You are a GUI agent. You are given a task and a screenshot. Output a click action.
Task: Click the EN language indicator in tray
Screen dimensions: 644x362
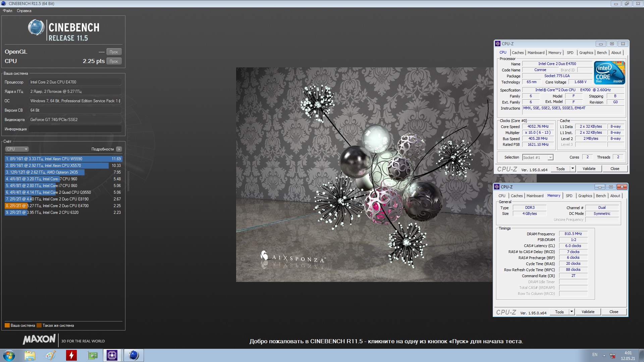595,355
